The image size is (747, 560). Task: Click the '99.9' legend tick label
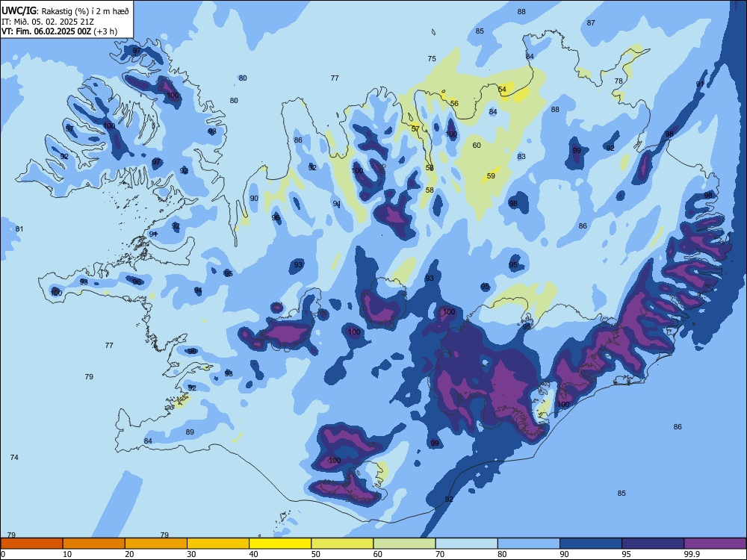pyautogui.click(x=692, y=554)
